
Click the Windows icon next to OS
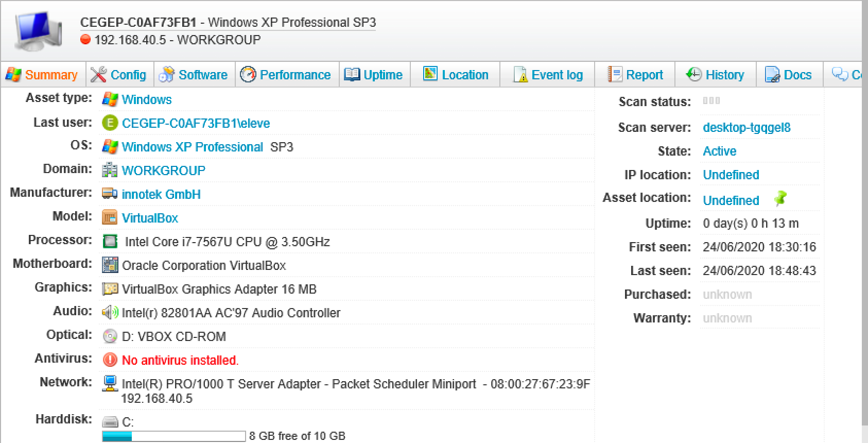pos(110,147)
